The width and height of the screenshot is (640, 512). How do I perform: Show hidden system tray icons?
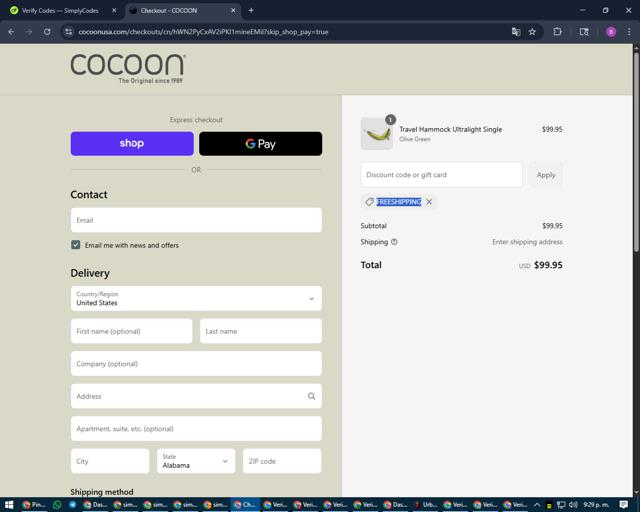coord(538,505)
